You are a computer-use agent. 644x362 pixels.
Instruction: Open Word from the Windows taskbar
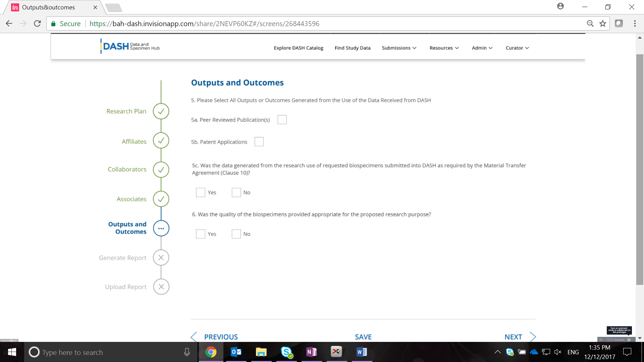click(x=362, y=352)
